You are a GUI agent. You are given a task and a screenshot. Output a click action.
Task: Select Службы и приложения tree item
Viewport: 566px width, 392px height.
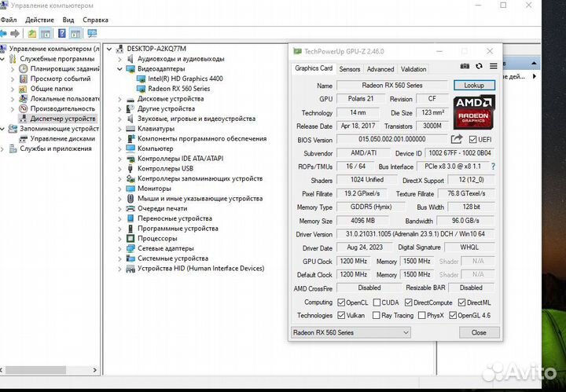[56, 148]
